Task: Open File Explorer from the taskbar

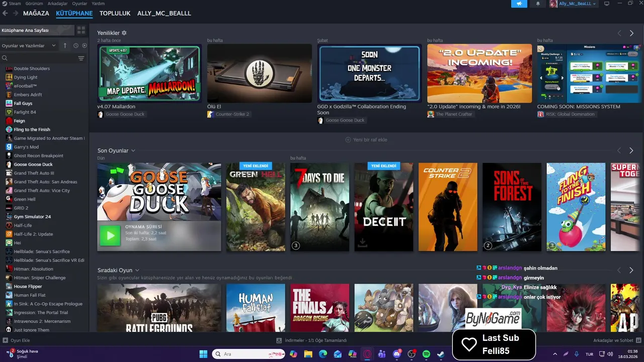Action: point(308,354)
